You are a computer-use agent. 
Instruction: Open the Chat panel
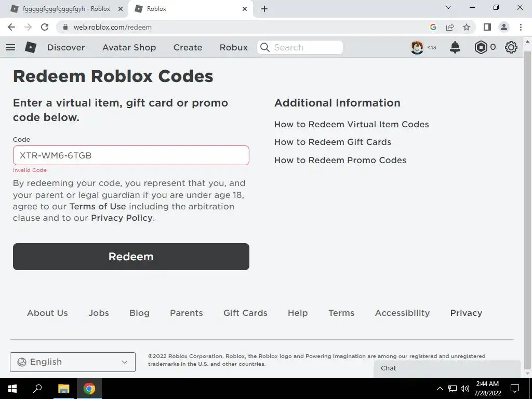click(x=447, y=368)
